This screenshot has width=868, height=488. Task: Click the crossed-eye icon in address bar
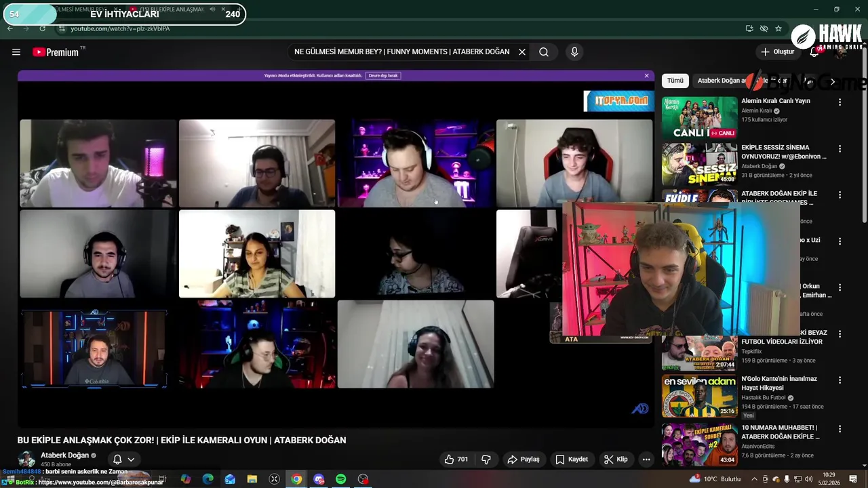(x=764, y=28)
